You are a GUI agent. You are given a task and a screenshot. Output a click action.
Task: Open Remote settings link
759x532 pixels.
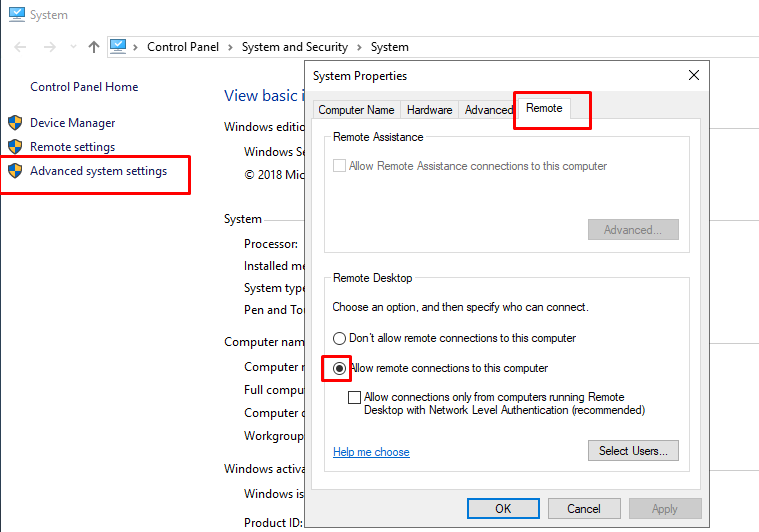[73, 147]
